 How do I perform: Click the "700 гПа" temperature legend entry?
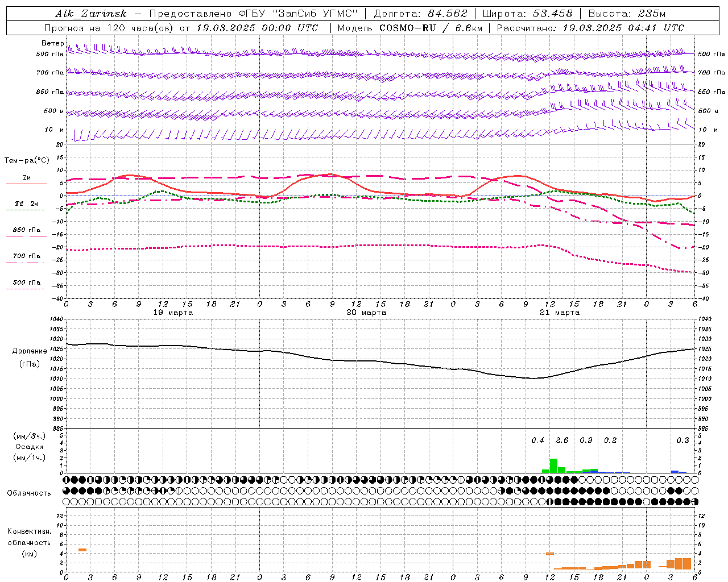[x=27, y=256]
